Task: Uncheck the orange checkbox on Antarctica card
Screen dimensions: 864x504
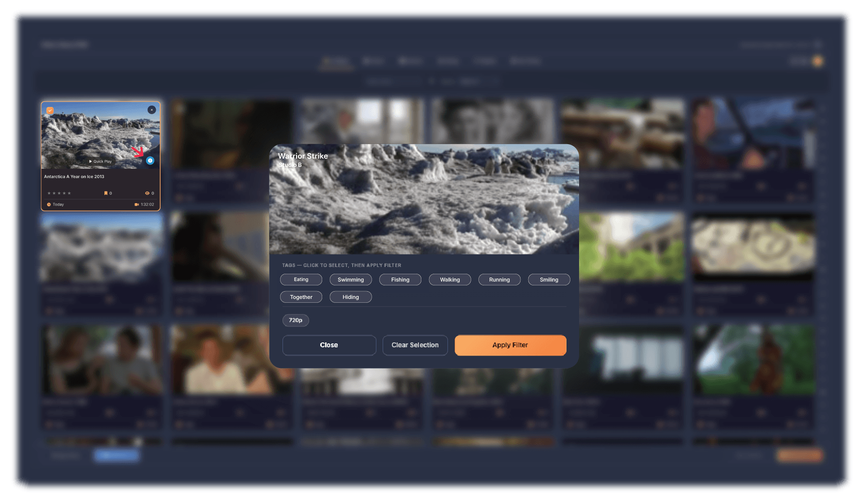Action: pos(50,110)
